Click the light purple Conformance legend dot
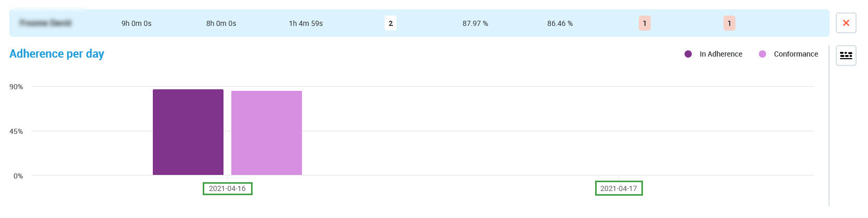This screenshot has width=868, height=218. click(762, 54)
